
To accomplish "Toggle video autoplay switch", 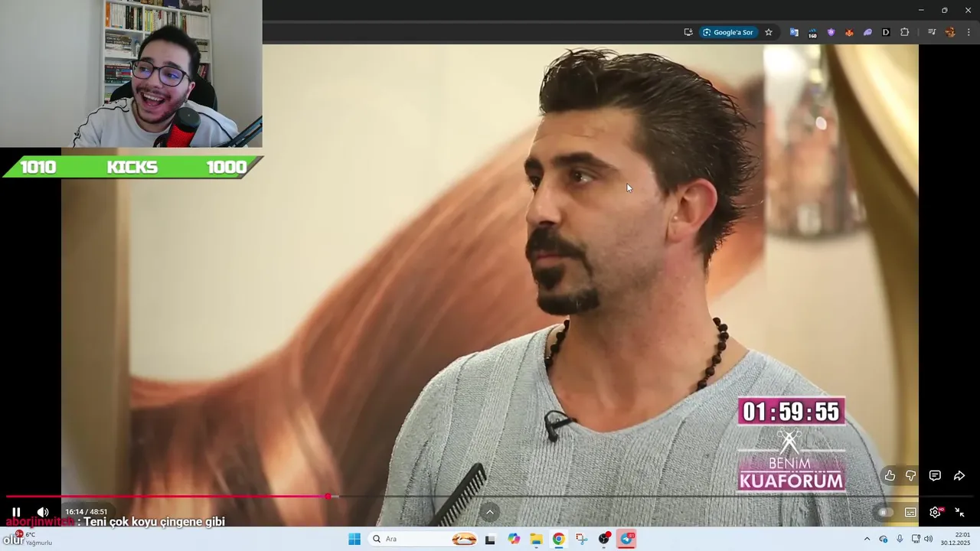I will (x=886, y=513).
